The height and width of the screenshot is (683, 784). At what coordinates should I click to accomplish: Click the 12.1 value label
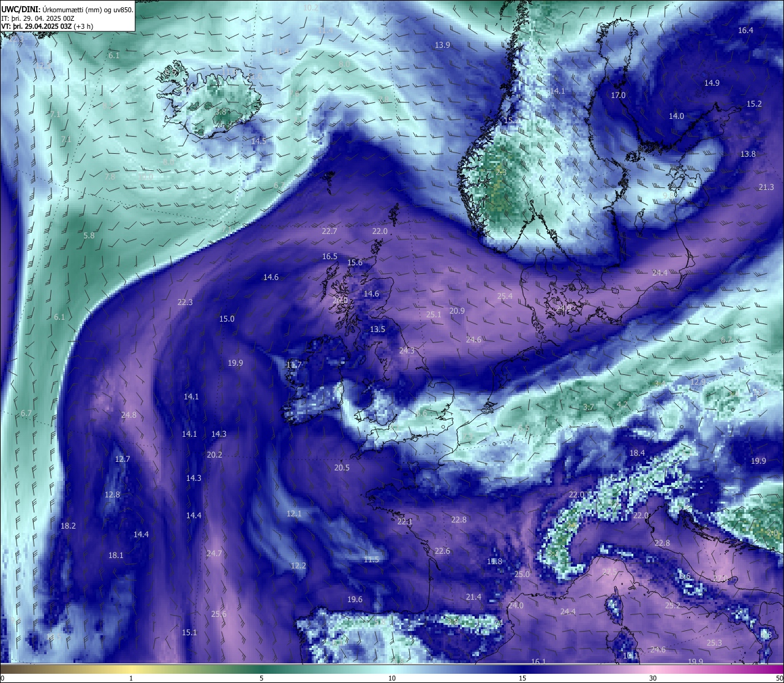(x=294, y=513)
